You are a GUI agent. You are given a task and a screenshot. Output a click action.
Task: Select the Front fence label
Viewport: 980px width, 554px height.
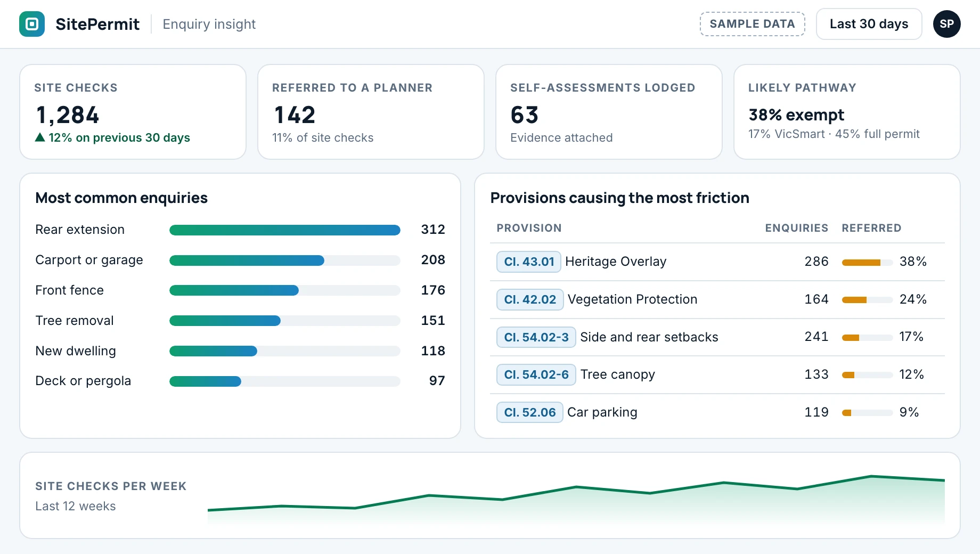tap(69, 290)
